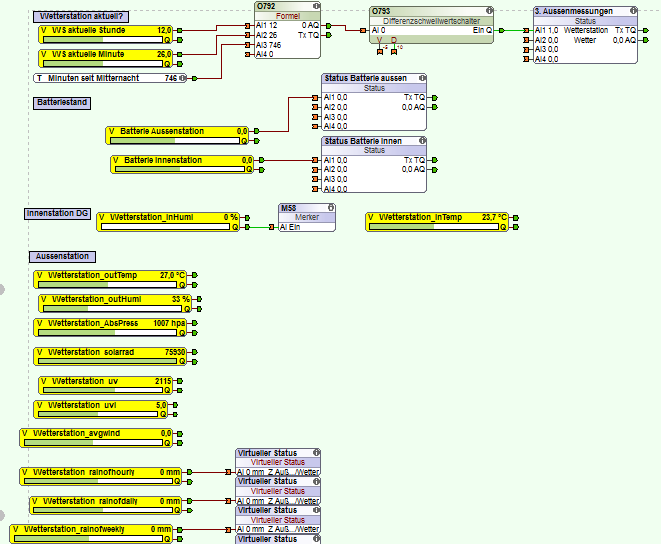Click the D parameter connector under O793
The width and height of the screenshot is (661, 544).
click(394, 51)
